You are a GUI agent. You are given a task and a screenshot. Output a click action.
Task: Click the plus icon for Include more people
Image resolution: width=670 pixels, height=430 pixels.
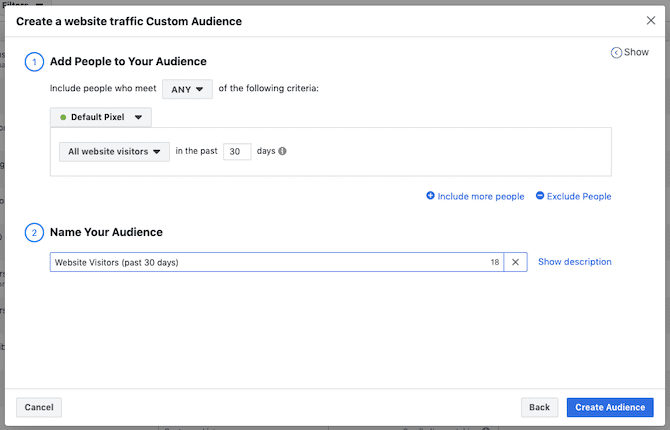(x=431, y=196)
